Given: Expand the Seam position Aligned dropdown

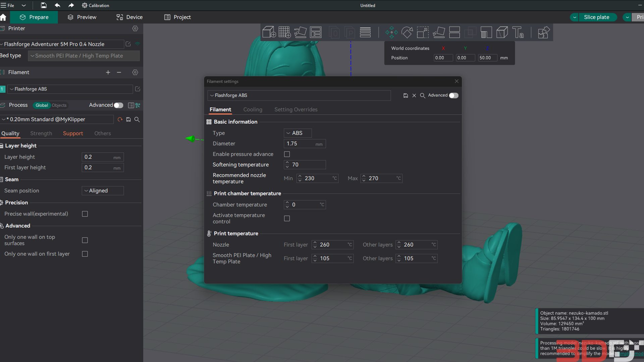Looking at the screenshot, I should 103,191.
